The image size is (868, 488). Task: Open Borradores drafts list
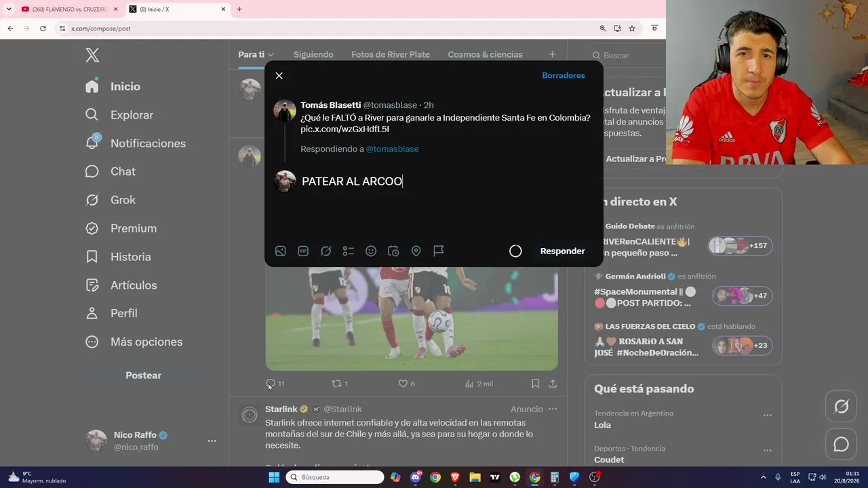coord(564,75)
